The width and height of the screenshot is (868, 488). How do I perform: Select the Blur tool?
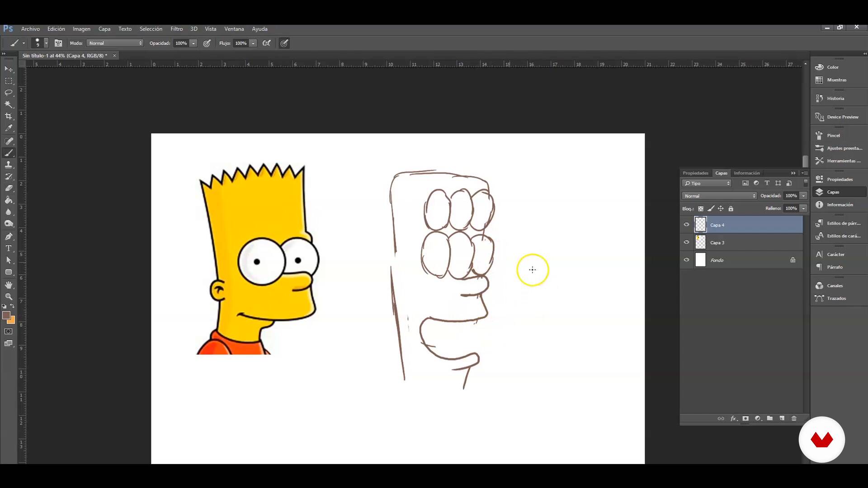(x=9, y=211)
